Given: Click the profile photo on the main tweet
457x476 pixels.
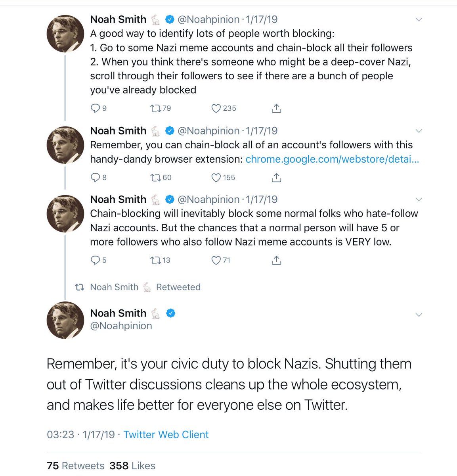Looking at the screenshot, I should click(65, 320).
